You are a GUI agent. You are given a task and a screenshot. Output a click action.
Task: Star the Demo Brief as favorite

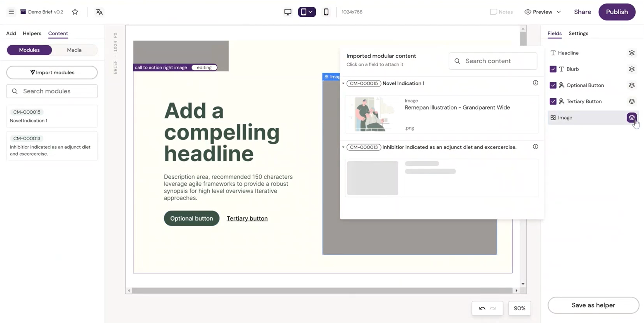(75, 12)
